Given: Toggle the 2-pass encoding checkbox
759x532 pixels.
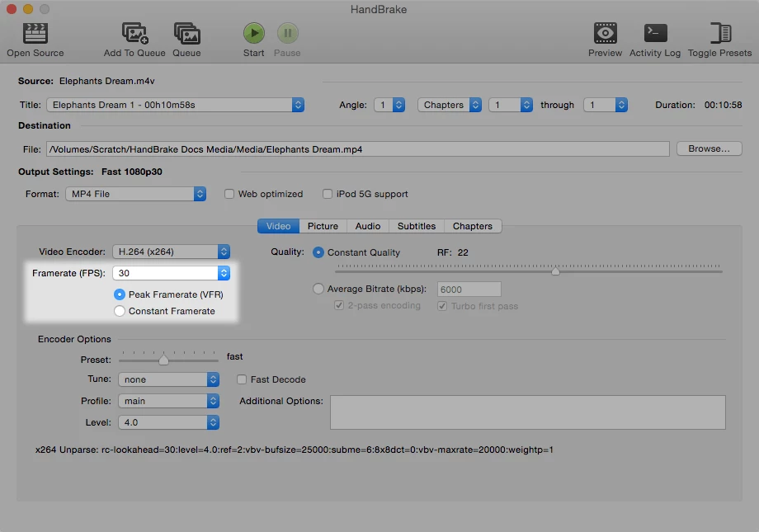Looking at the screenshot, I should pos(339,305).
